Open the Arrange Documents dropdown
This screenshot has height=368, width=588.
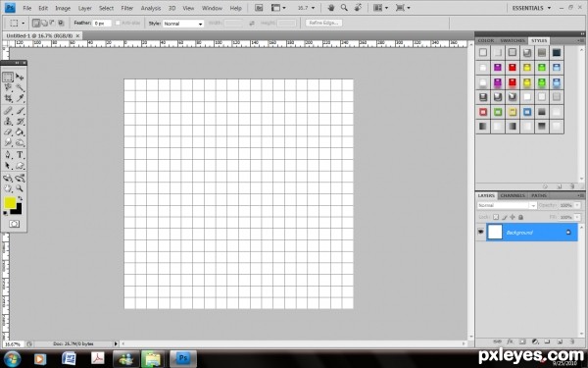point(380,8)
